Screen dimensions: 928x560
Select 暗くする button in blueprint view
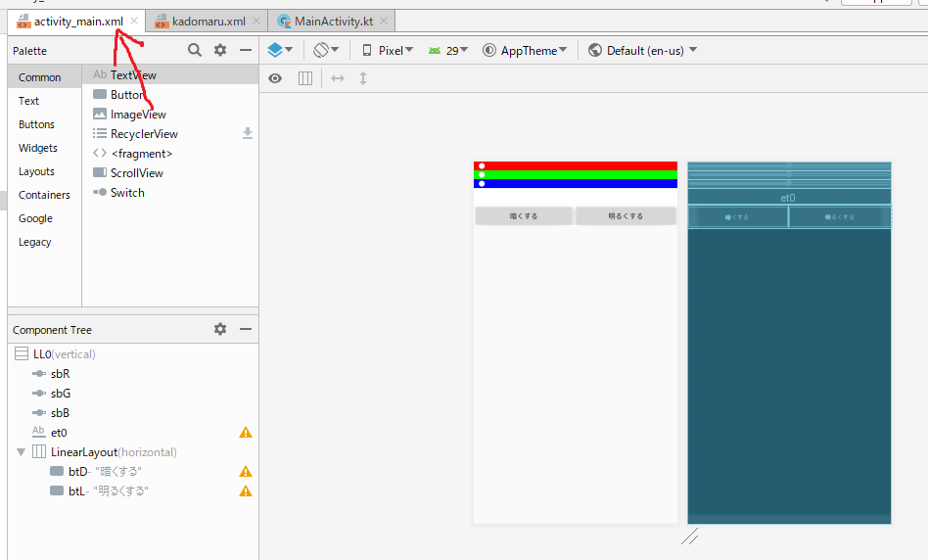click(x=737, y=216)
